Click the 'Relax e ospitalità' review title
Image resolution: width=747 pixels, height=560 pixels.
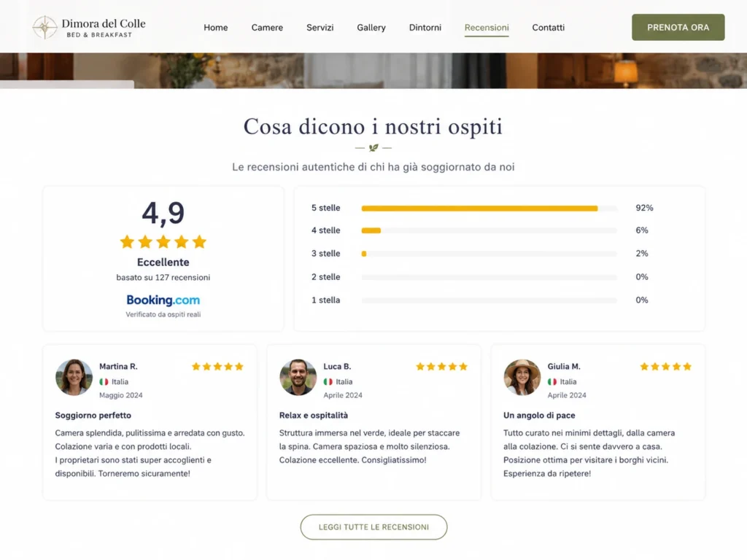(314, 415)
